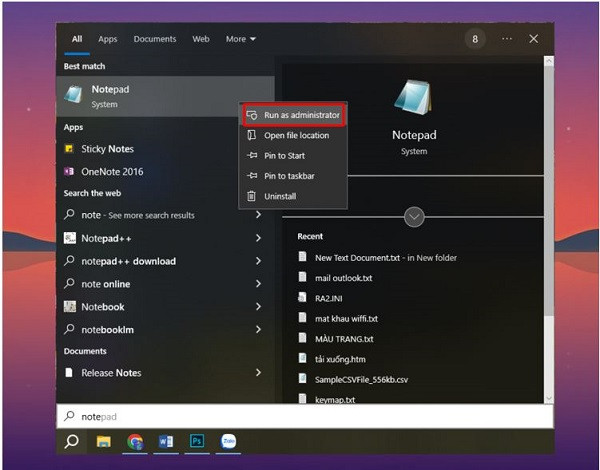The width and height of the screenshot is (600, 470).
Task: Open Zalo from the taskbar
Action: [x=228, y=441]
